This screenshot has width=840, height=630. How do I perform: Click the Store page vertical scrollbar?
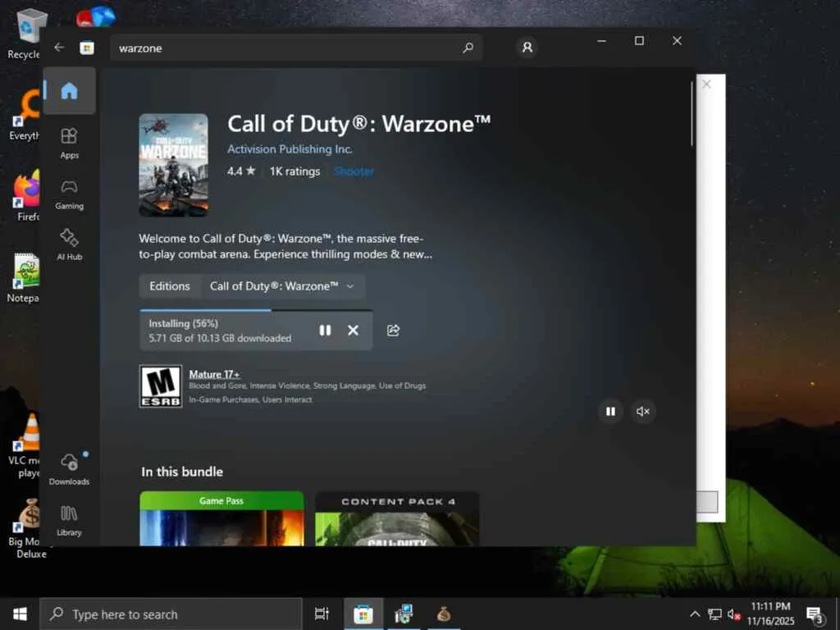click(x=692, y=113)
